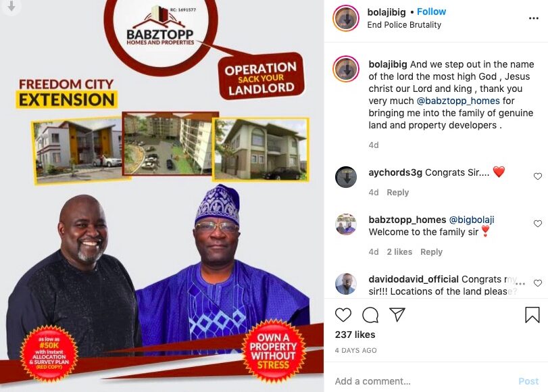Image resolution: width=548 pixels, height=392 pixels.
Task: Like aychords3g's comment
Action: point(537,176)
